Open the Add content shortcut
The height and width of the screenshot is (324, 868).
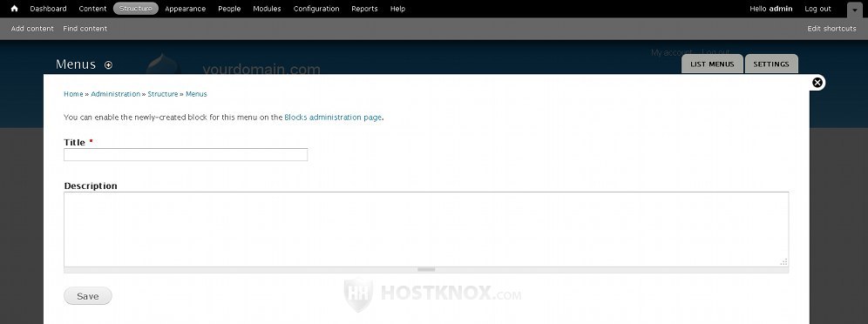coord(32,29)
